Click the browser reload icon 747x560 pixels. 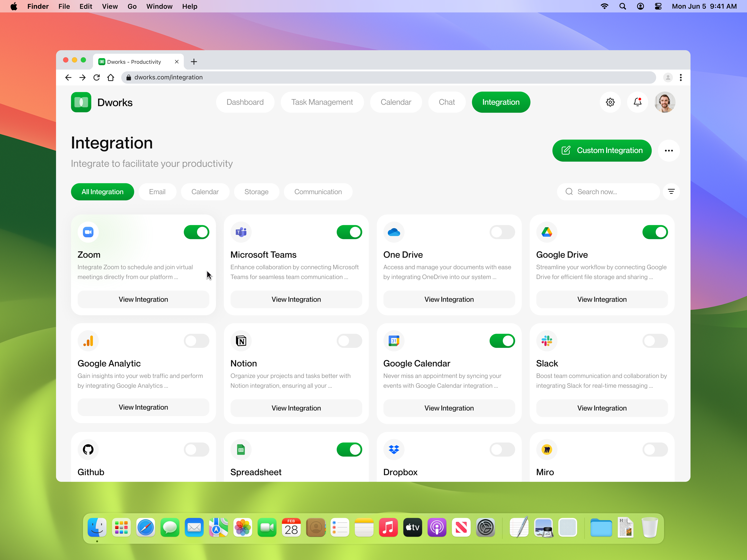pos(97,78)
